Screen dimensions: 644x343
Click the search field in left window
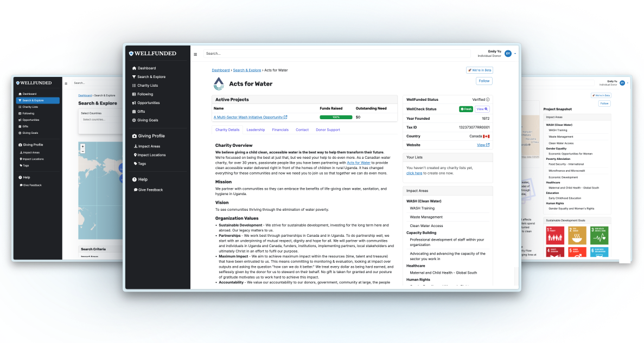tap(97, 83)
